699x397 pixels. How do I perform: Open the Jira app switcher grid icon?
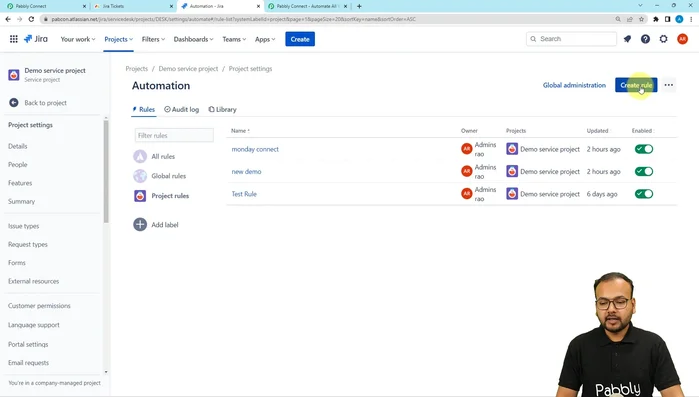(x=14, y=39)
